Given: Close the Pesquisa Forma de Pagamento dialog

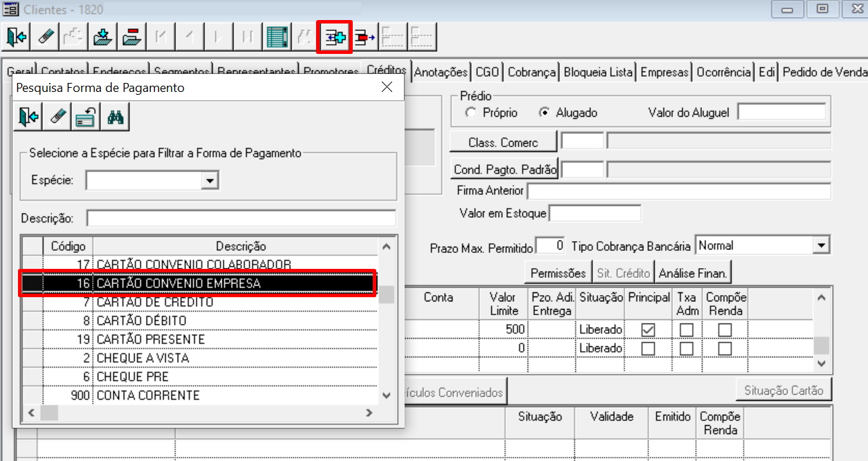Looking at the screenshot, I should (387, 87).
